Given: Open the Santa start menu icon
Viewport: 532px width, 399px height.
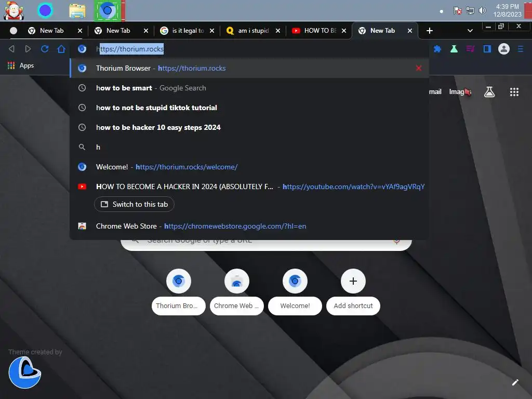Looking at the screenshot, I should coord(14,10).
